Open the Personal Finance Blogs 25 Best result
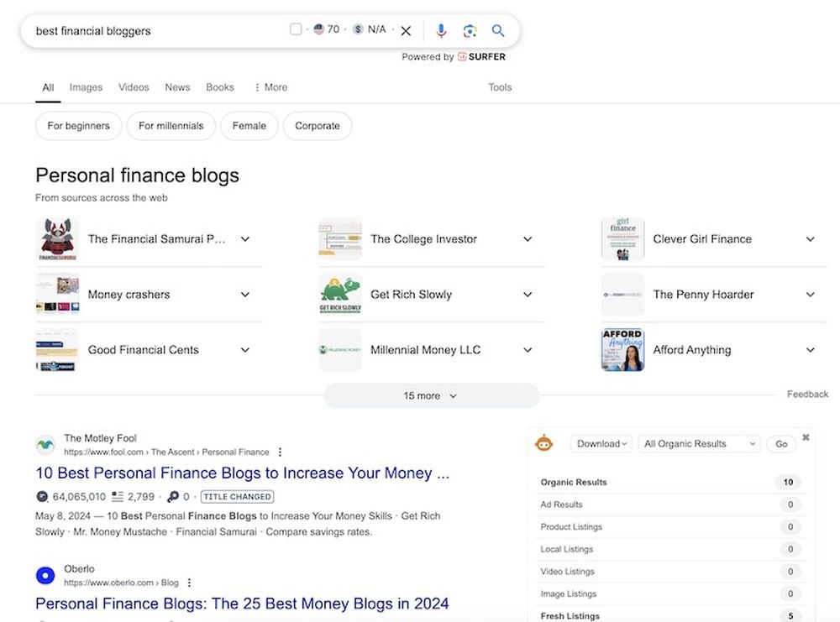The width and height of the screenshot is (840, 622). pos(242,604)
